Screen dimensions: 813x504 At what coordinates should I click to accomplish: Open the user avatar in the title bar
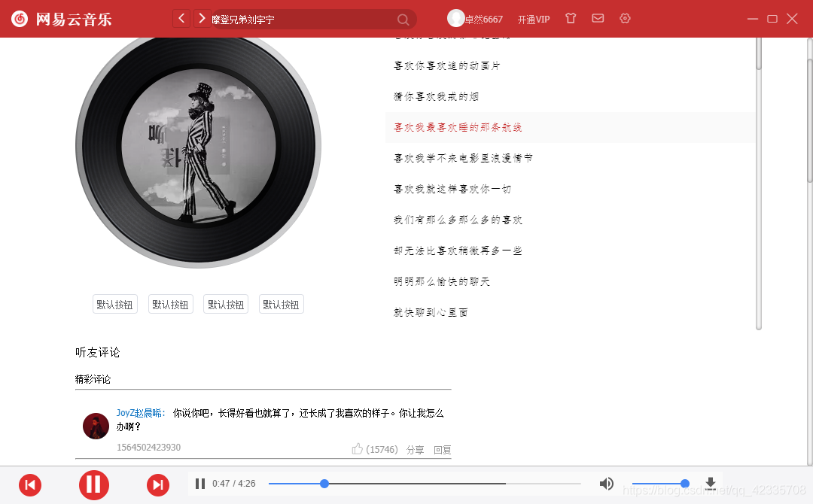[x=455, y=18]
